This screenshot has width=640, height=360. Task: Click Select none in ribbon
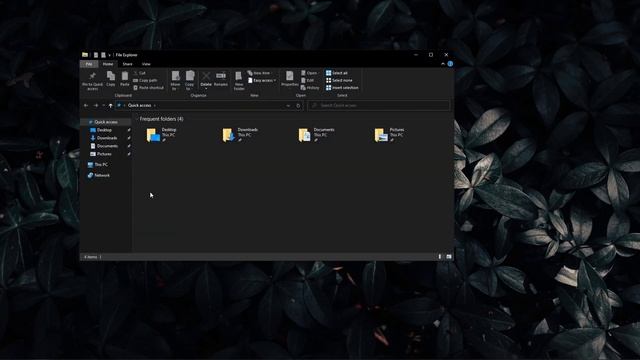tap(339, 80)
